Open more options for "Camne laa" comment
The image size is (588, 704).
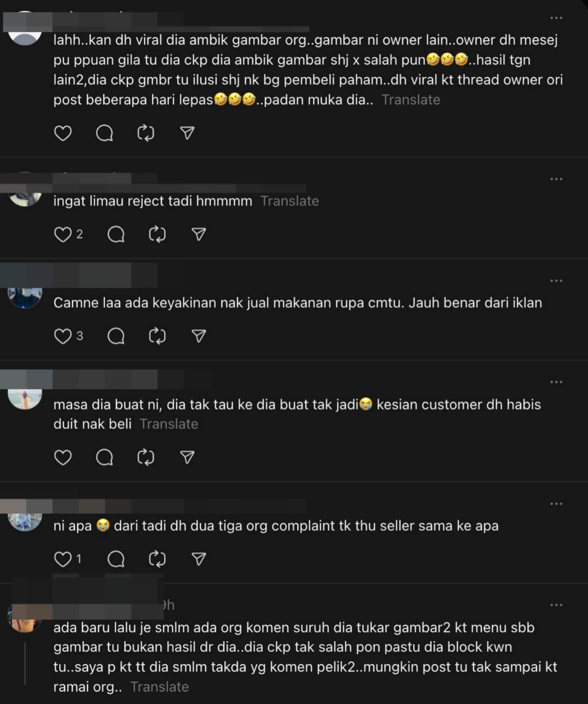click(x=556, y=281)
